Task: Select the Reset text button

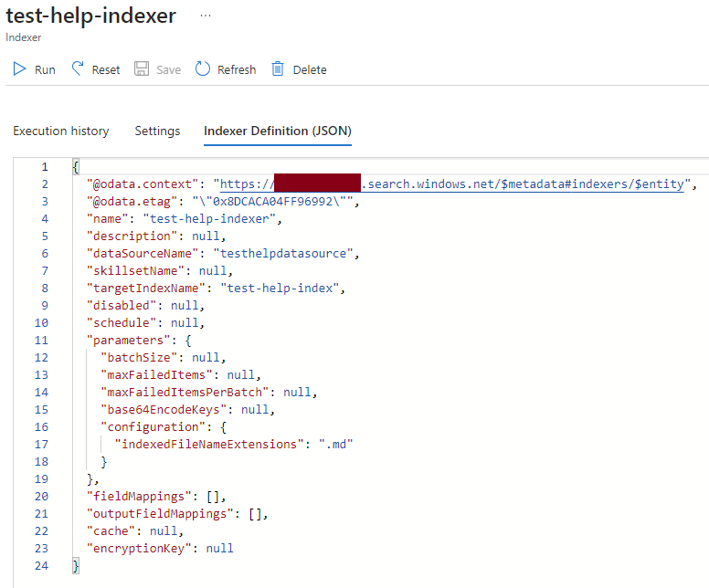Action: pos(106,70)
